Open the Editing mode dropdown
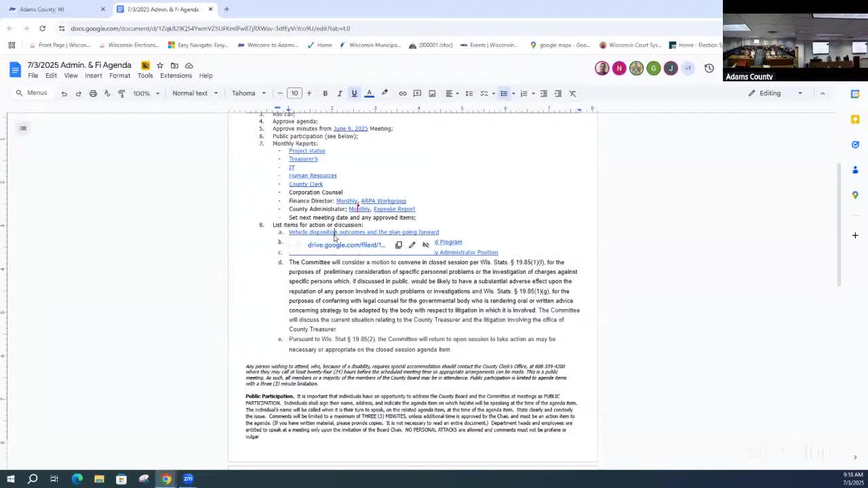The width and height of the screenshot is (868, 488). (x=775, y=94)
